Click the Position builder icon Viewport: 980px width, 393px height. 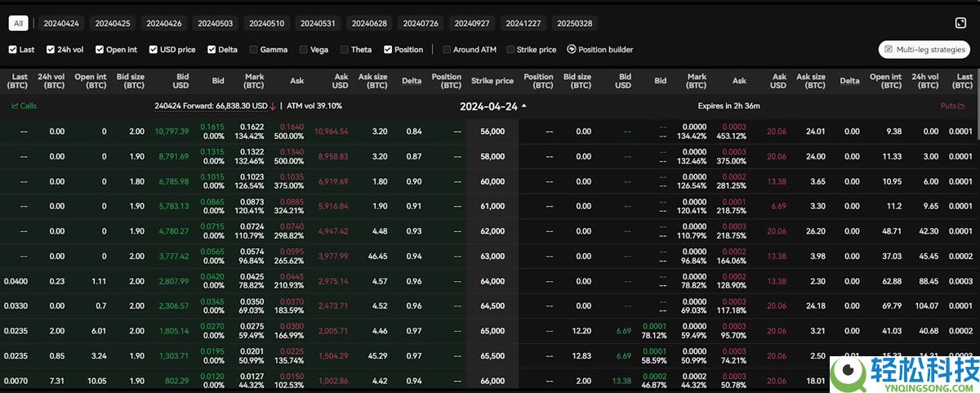pyautogui.click(x=572, y=50)
